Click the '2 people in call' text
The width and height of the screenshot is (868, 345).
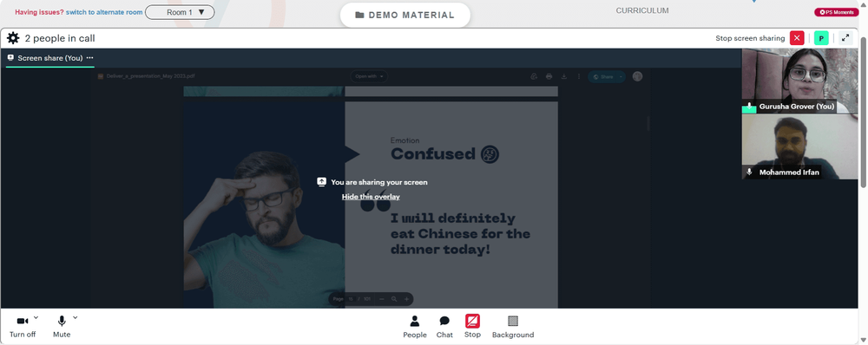point(60,38)
